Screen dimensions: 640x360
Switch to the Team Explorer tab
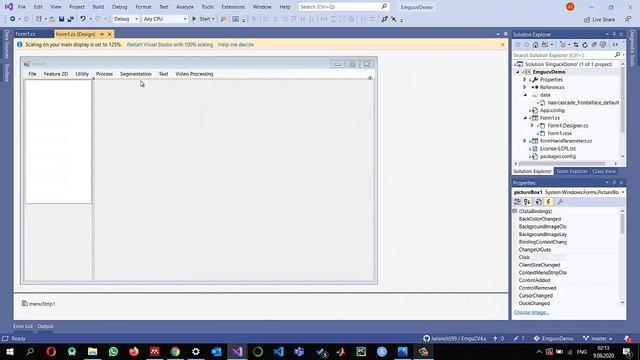pos(572,171)
